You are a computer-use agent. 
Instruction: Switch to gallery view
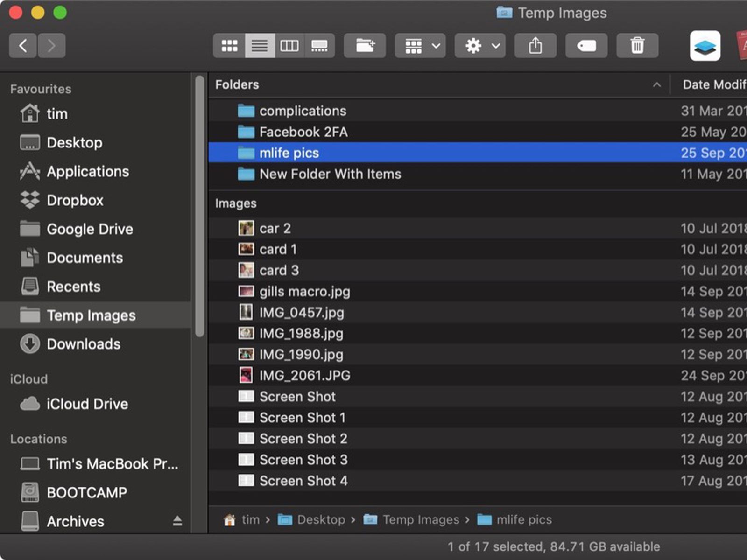pyautogui.click(x=319, y=46)
